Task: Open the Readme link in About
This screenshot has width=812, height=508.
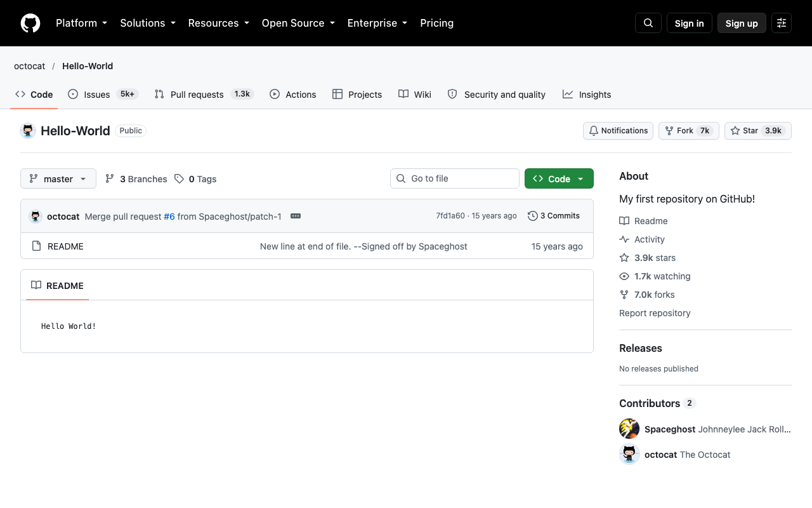Action: 643,221
